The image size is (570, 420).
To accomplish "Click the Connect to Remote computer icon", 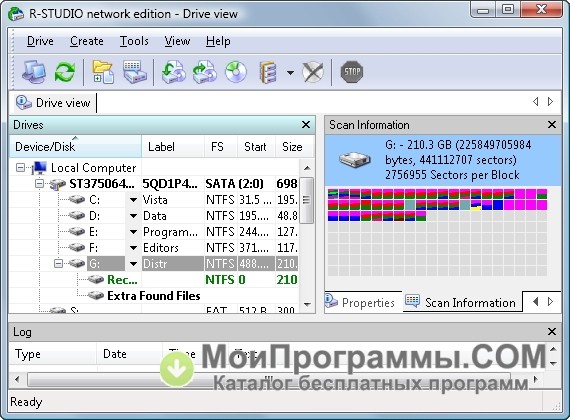I will pos(34,72).
